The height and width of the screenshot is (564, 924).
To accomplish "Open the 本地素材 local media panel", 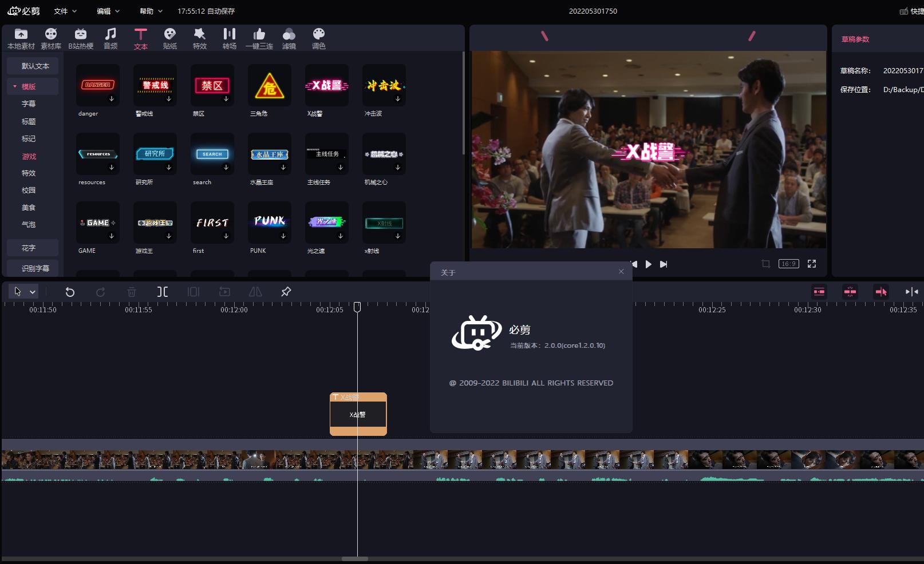I will click(21, 38).
